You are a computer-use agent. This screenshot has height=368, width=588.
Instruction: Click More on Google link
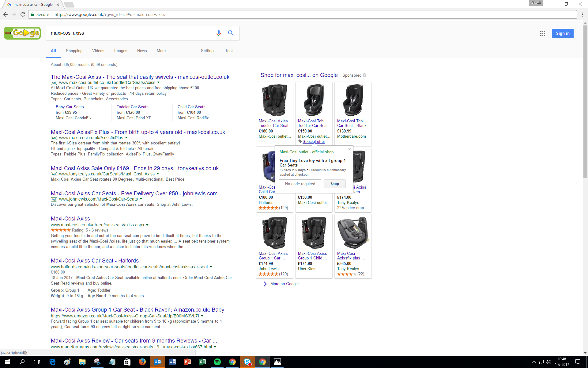[284, 284]
